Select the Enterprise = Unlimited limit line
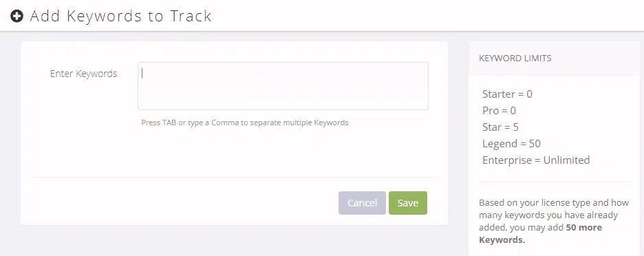This screenshot has width=644, height=256. pos(536,160)
